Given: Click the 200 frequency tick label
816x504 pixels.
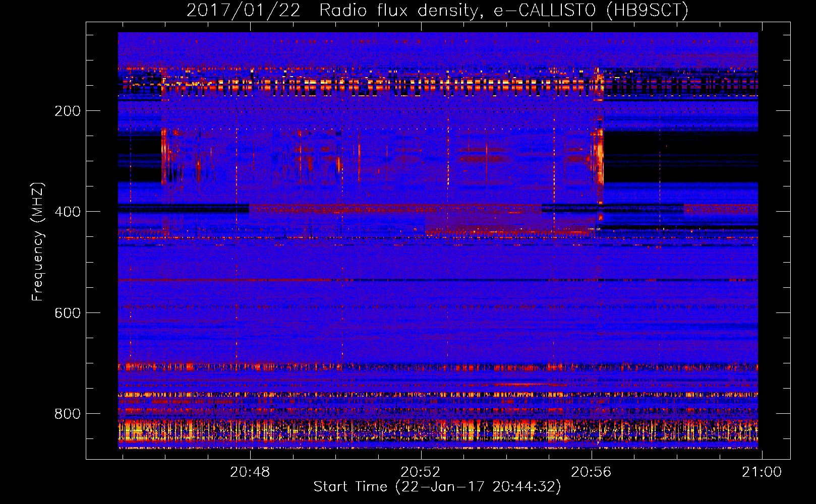Looking at the screenshot, I should (68, 111).
